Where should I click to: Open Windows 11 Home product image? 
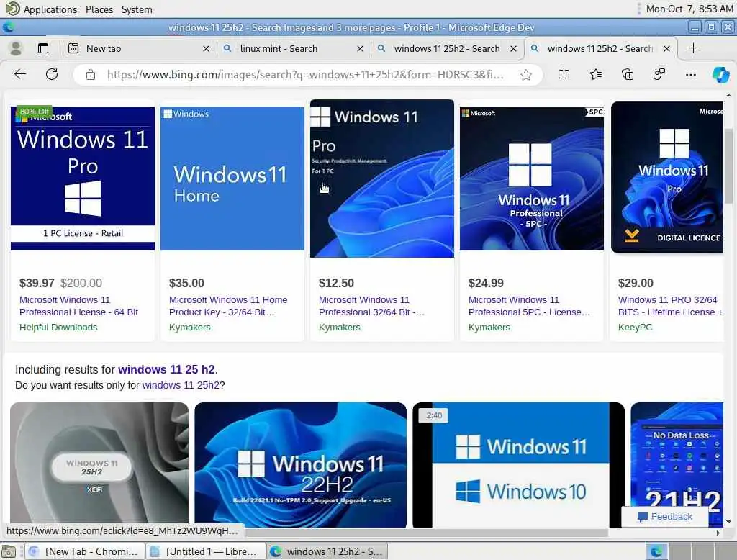[x=232, y=179]
